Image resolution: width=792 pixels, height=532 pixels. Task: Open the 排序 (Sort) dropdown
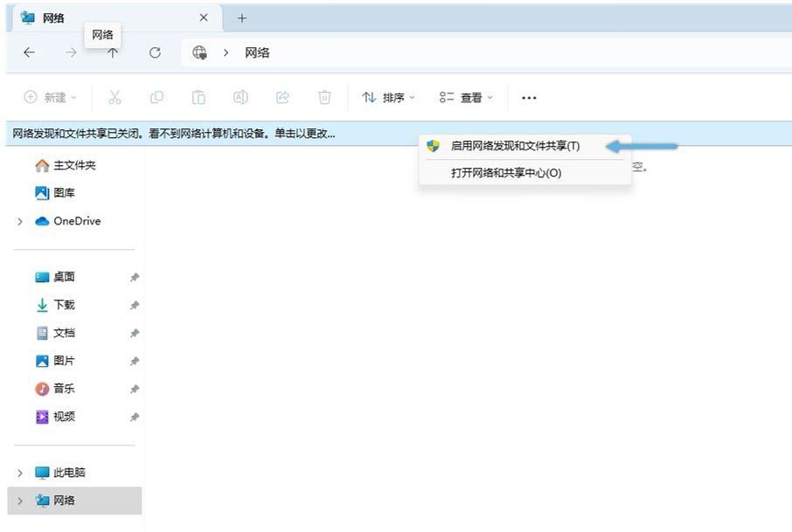[387, 98]
